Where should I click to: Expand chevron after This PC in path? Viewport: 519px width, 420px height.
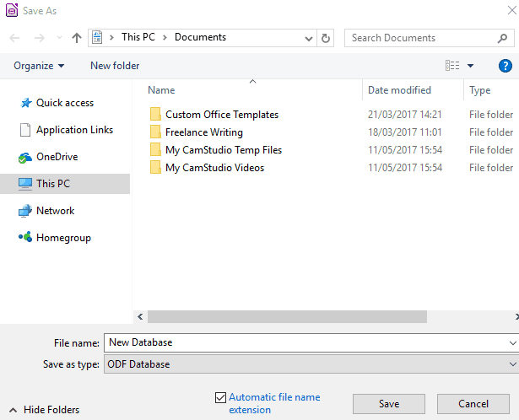[165, 37]
